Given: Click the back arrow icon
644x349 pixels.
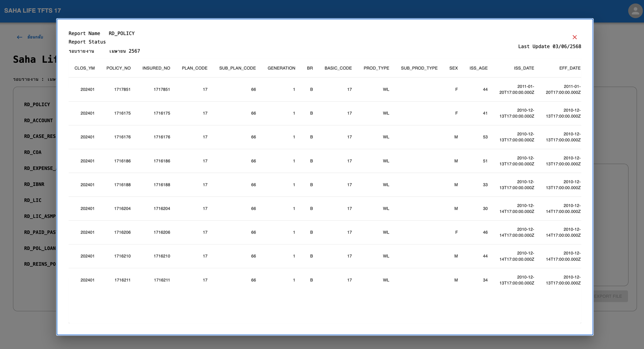Looking at the screenshot, I should 20,37.
